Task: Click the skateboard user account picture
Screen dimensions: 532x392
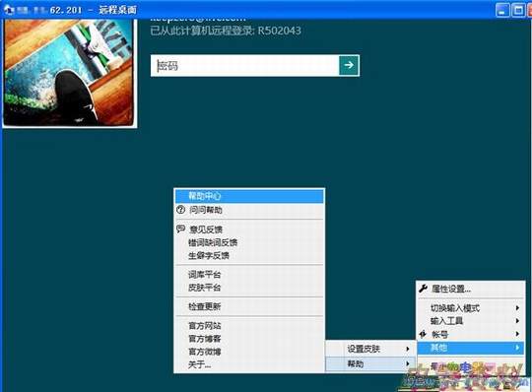Action: [69, 73]
